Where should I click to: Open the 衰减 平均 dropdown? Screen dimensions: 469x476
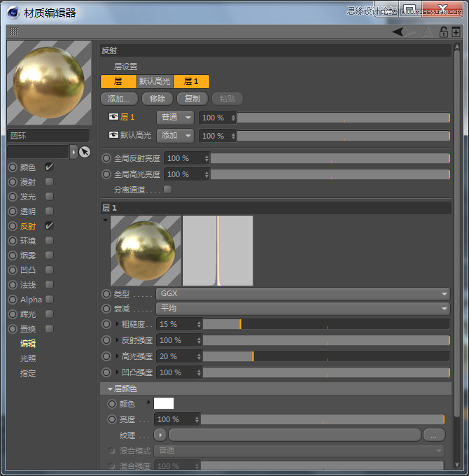click(x=302, y=309)
